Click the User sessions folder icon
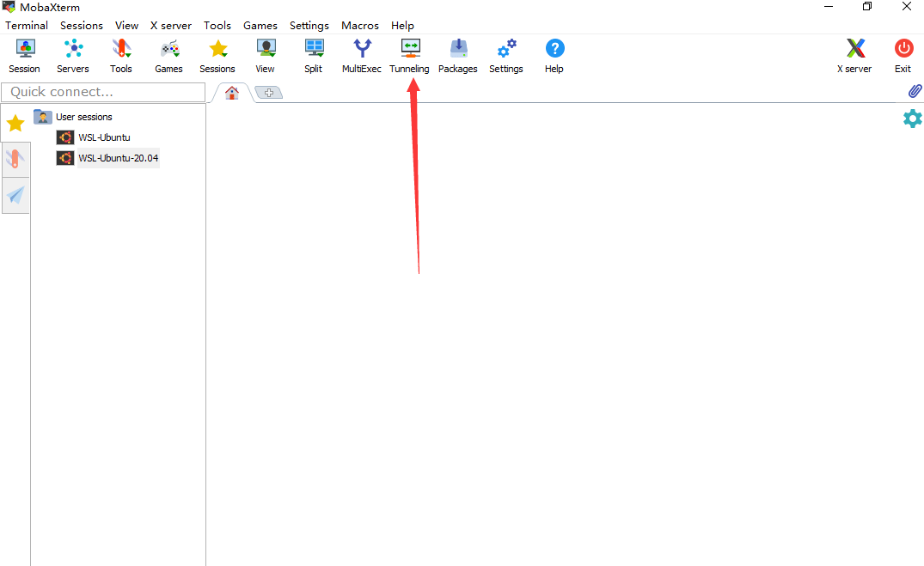 tap(42, 117)
